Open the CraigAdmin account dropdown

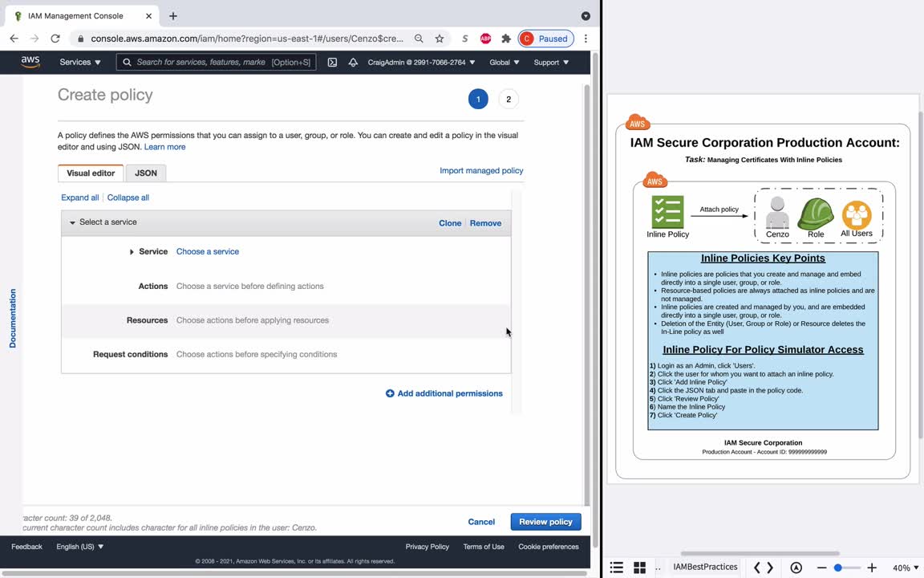(421, 62)
